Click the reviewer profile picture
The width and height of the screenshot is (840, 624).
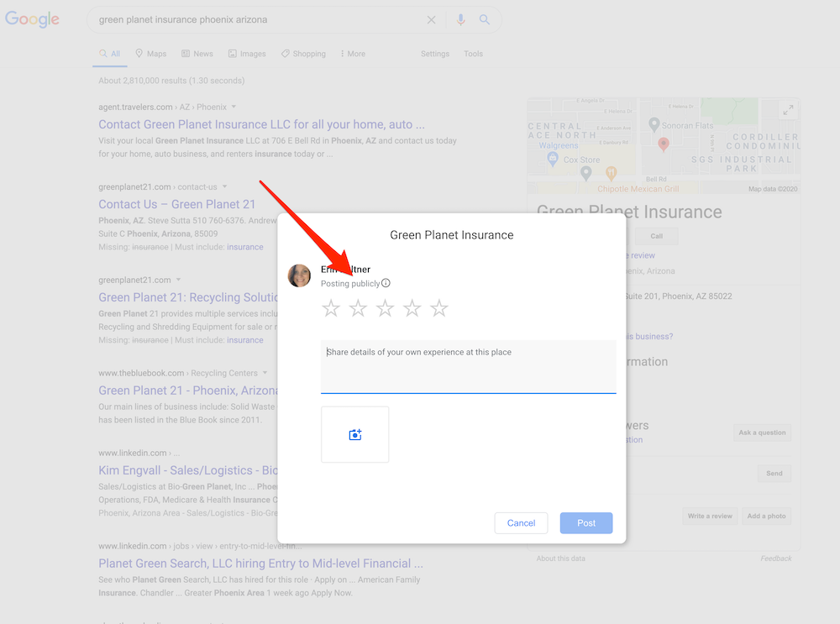pyautogui.click(x=300, y=275)
